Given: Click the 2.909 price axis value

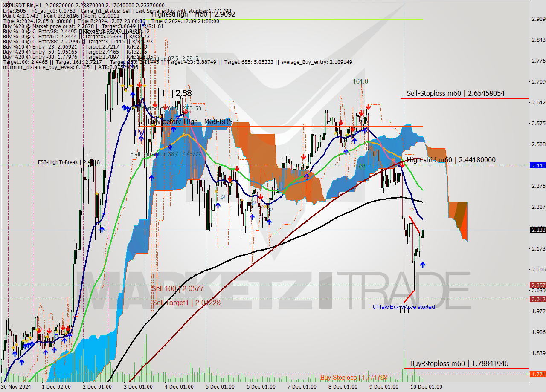Looking at the screenshot, I should [x=538, y=19].
